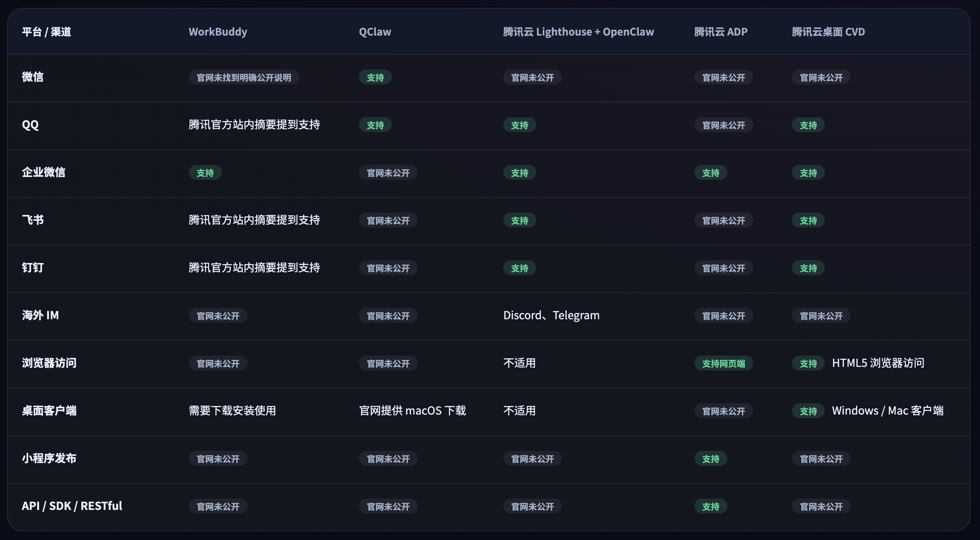Click the 平台 / 渠道 header cell
980x540 pixels.
[47, 32]
